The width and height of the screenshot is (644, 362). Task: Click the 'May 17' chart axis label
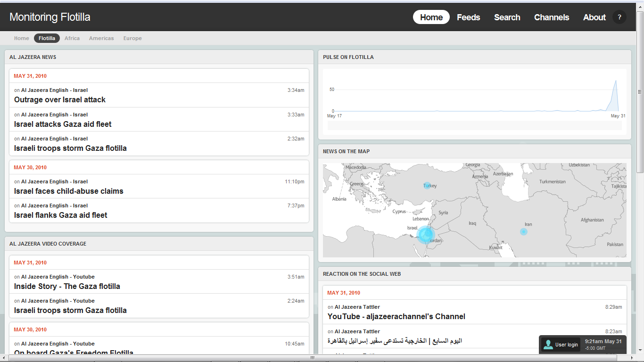pyautogui.click(x=334, y=116)
